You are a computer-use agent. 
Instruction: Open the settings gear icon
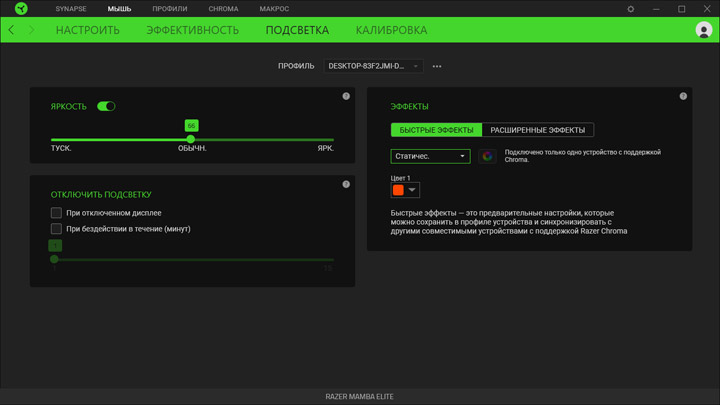pyautogui.click(x=630, y=9)
